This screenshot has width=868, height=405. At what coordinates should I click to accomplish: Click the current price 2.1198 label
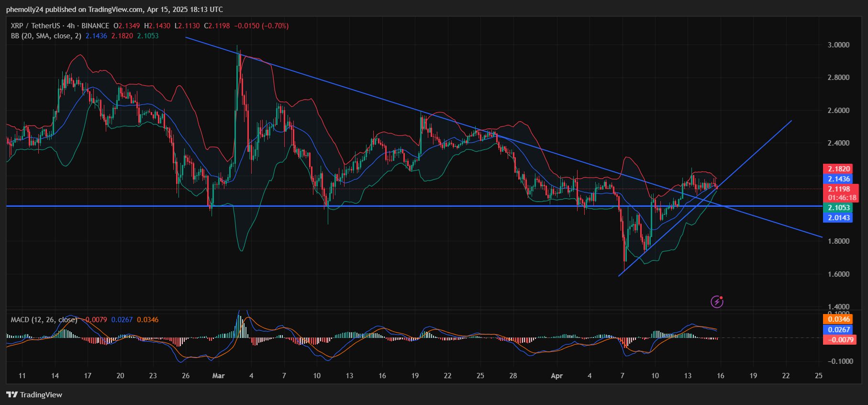[839, 189]
